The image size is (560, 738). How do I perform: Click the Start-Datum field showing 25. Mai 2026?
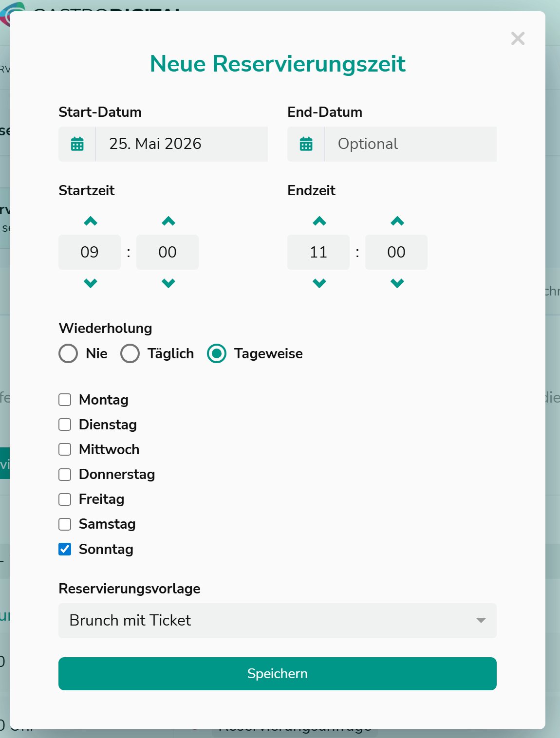tap(182, 144)
